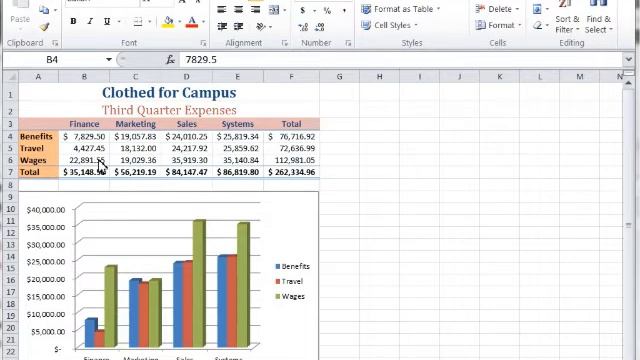Click the vertical scrollbar up arrow
This screenshot has width=640, height=360.
tap(628, 83)
